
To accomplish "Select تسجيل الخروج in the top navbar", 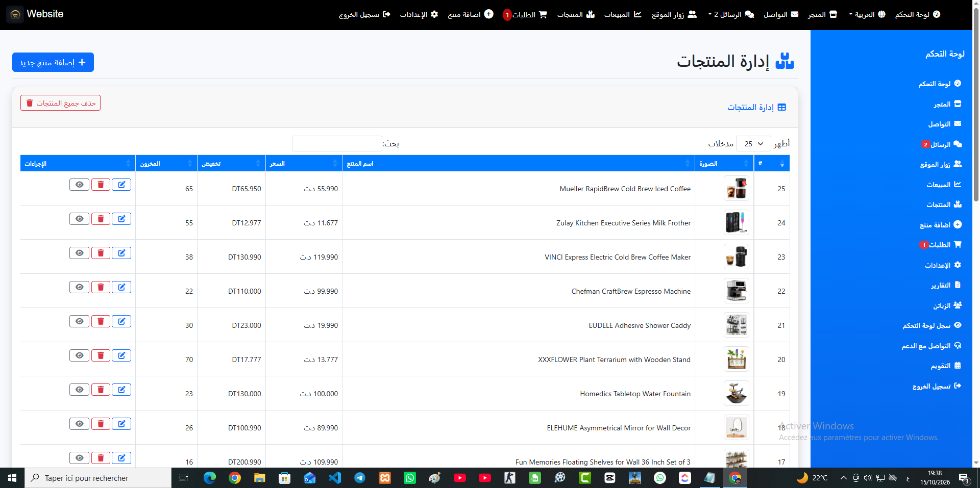I will 364,14.
